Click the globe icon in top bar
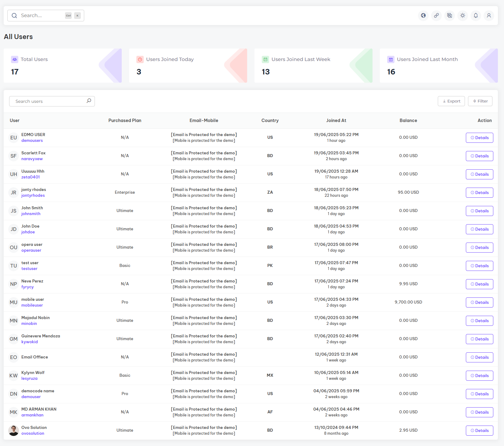 coord(423,16)
